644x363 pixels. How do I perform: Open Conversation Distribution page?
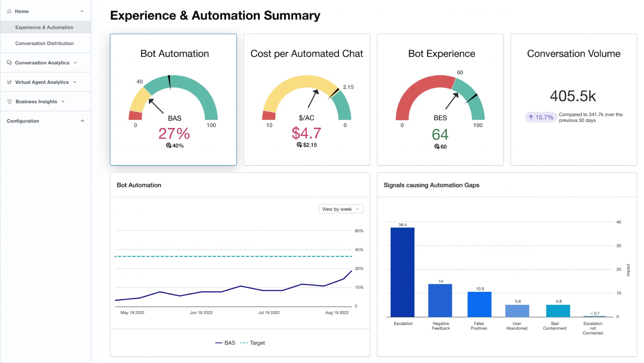[44, 43]
